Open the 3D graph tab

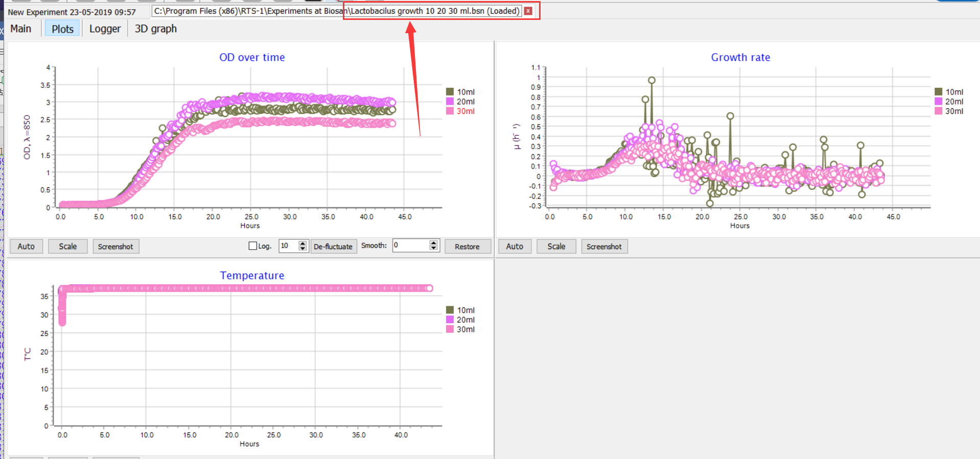(x=156, y=29)
